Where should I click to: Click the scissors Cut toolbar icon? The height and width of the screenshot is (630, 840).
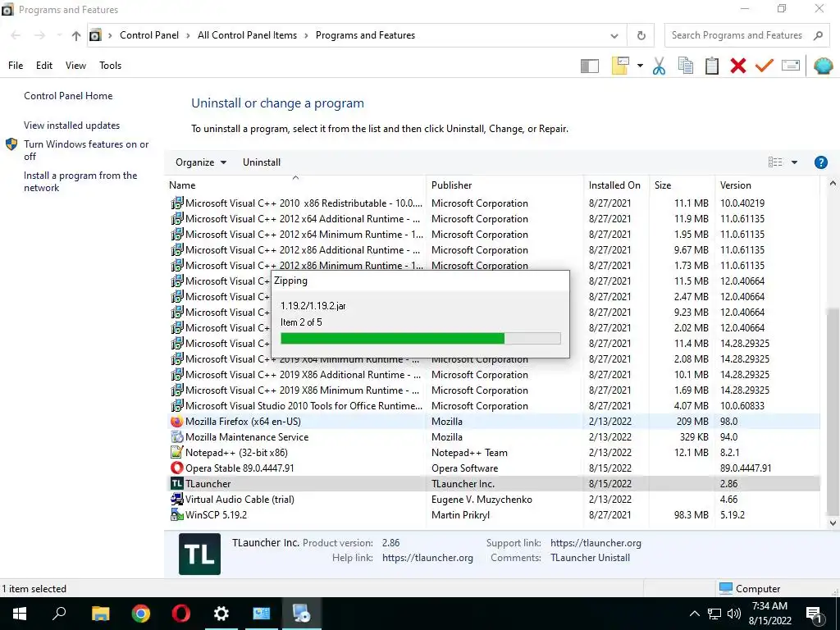[x=659, y=66]
